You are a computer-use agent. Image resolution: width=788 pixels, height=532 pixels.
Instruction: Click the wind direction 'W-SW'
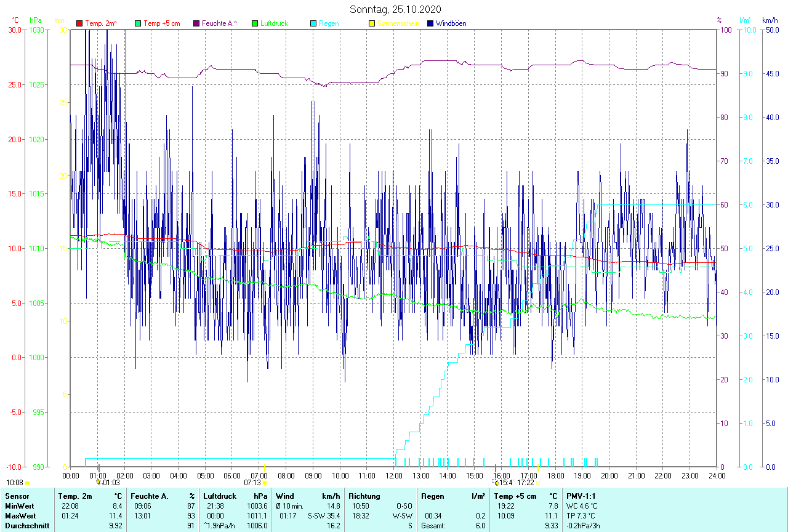[403, 515]
